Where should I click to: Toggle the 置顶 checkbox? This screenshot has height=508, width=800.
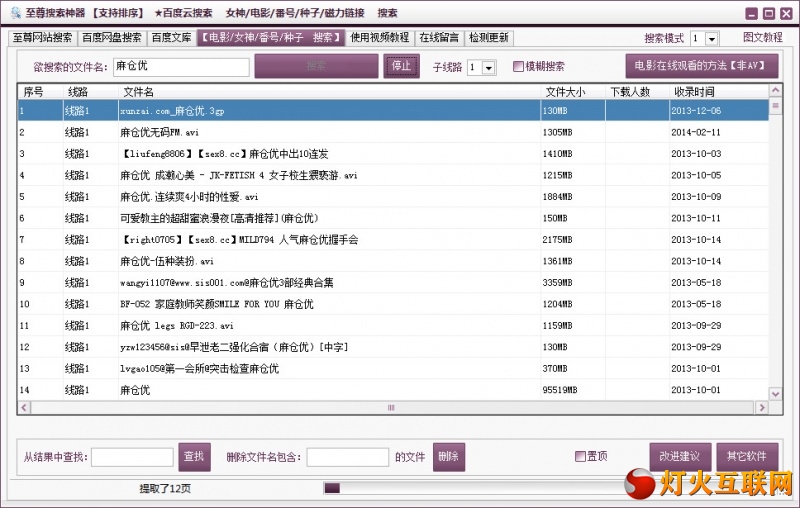pyautogui.click(x=580, y=456)
